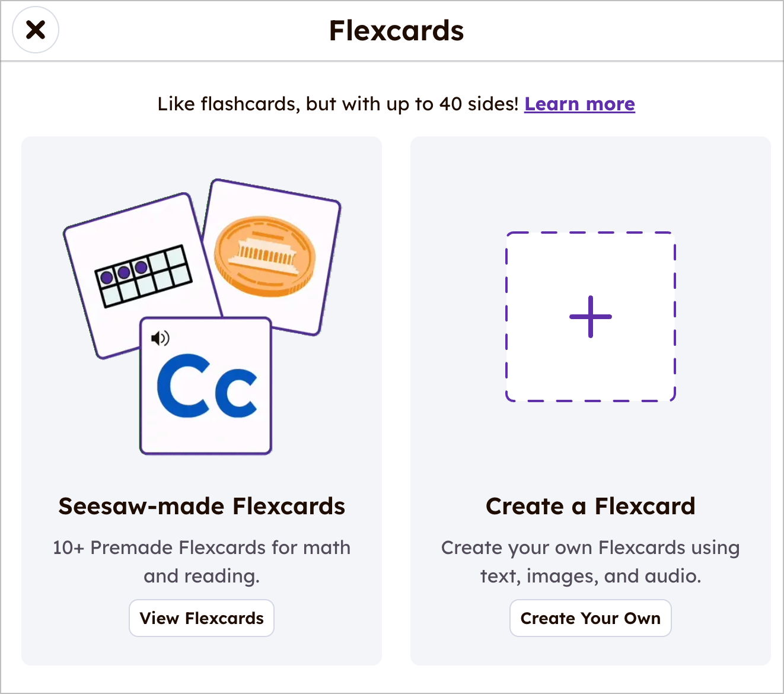
Task: Click the uppercase blue letter C
Action: 183,386
